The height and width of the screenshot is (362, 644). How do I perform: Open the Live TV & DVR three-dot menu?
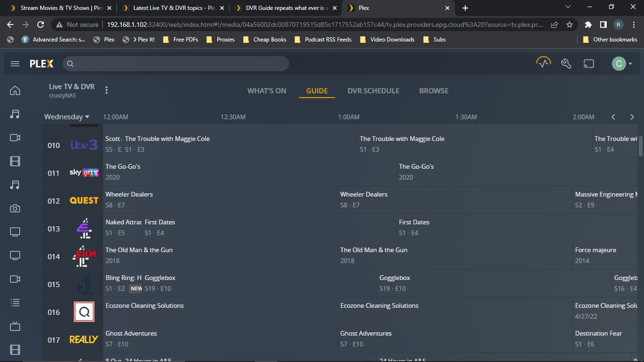pos(107,90)
